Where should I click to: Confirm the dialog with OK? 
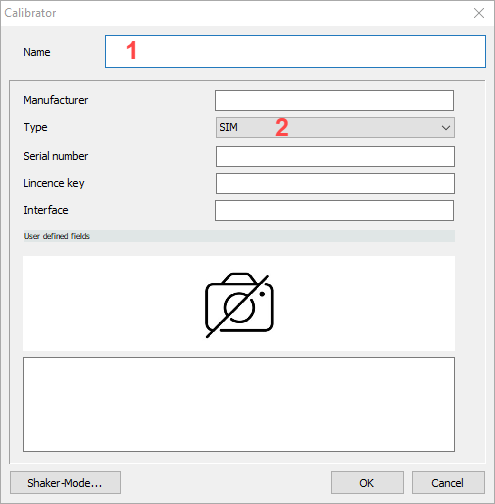[367, 482]
